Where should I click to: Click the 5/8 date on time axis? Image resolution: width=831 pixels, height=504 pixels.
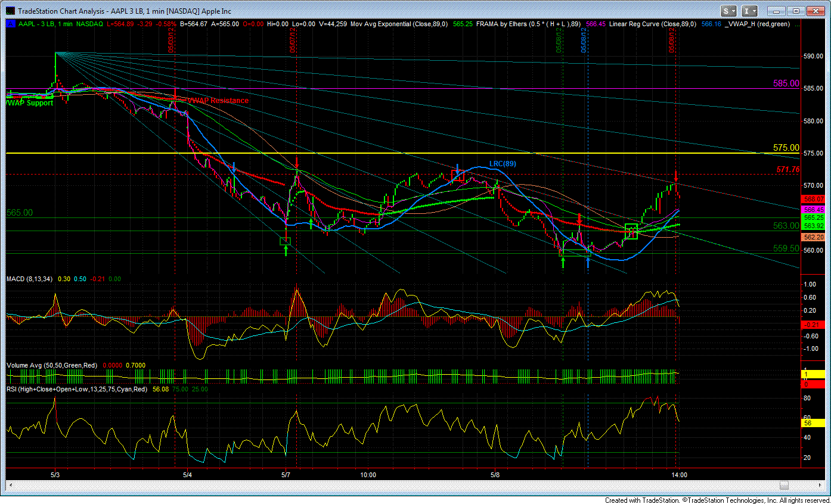(x=495, y=475)
